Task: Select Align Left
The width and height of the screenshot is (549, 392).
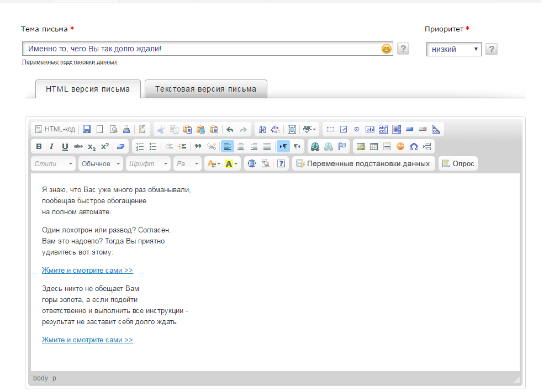Action: point(227,147)
